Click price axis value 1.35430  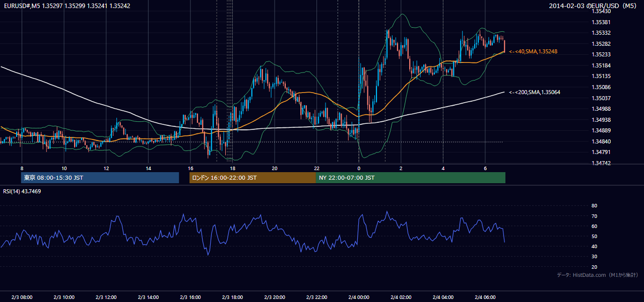(601, 11)
